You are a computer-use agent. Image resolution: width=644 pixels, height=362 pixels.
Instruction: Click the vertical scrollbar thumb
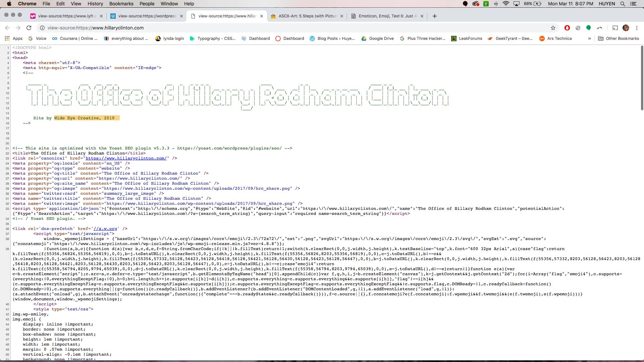(642, 78)
